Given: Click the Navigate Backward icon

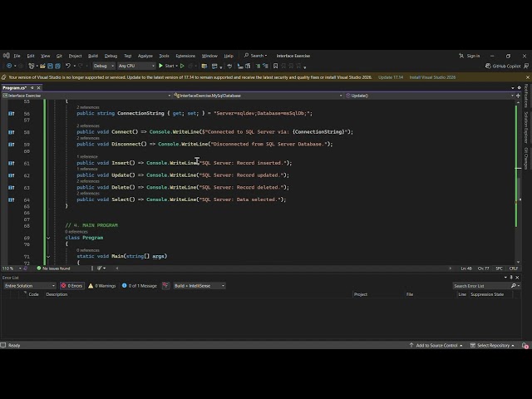Looking at the screenshot, I should click(x=9, y=66).
